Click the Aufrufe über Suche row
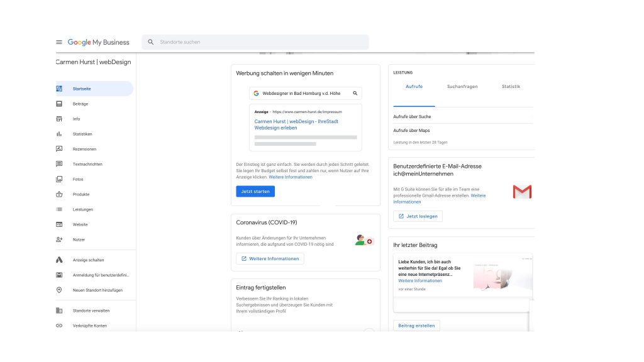The width and height of the screenshot is (644, 362). (x=464, y=116)
